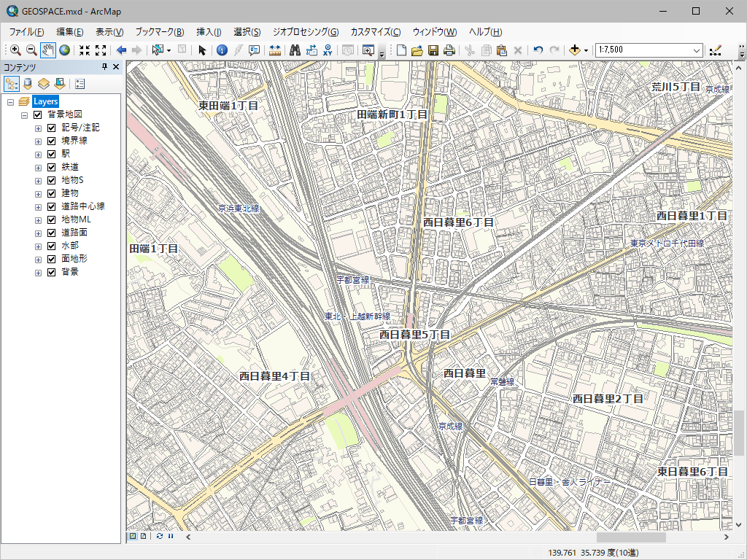Viewport: 747px width, 560px height.
Task: Close the コンテンツ panel
Action: (x=116, y=67)
